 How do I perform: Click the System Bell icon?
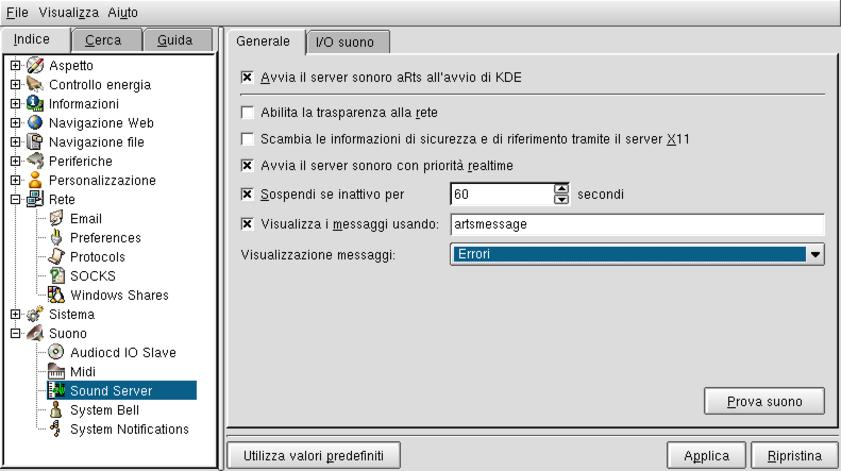pyautogui.click(x=57, y=410)
